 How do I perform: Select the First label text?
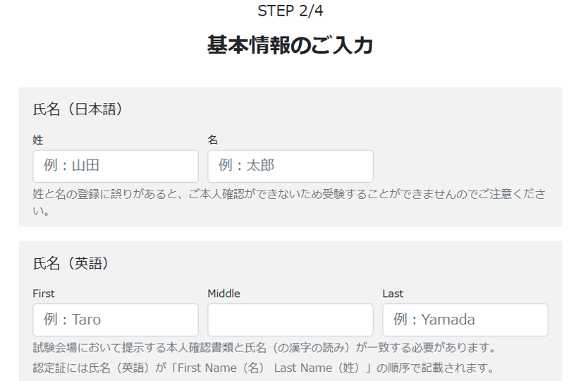(44, 294)
